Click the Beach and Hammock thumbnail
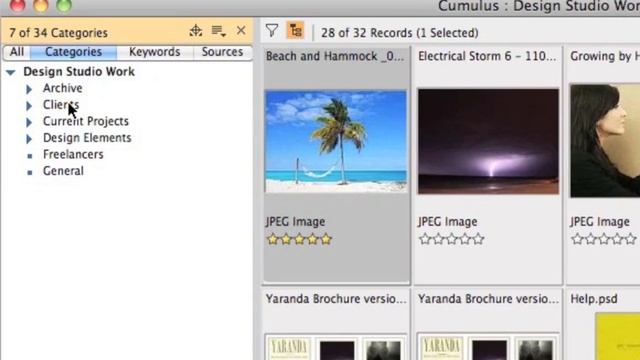640x360 pixels. [x=336, y=141]
